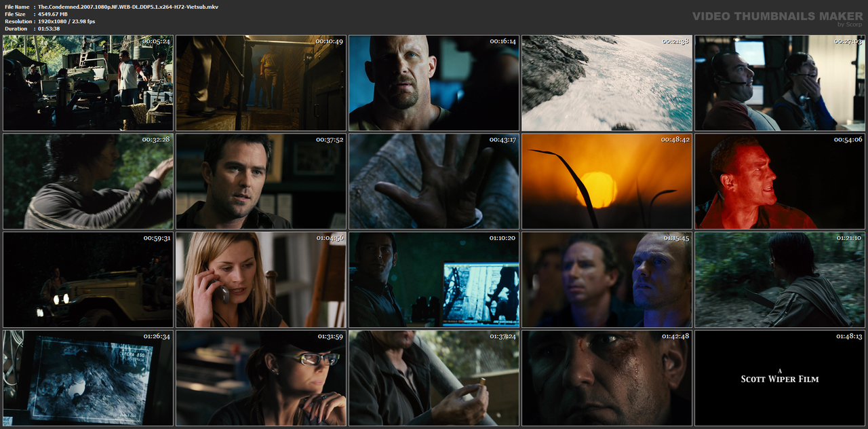Viewport: 868px width, 429px height.
Task: Open the frame stamped 00:10:49
Action: point(261,83)
